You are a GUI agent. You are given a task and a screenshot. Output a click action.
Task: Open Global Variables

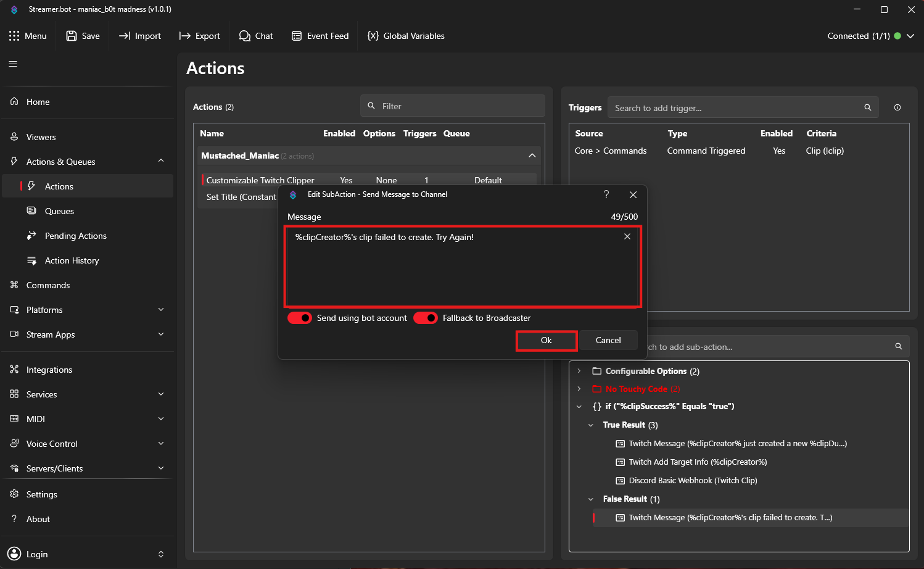coord(405,36)
